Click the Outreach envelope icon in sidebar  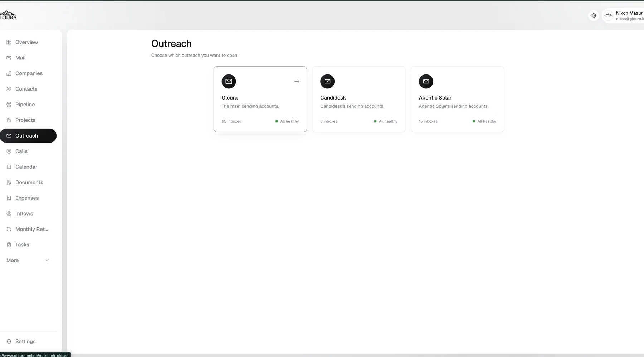pyautogui.click(x=9, y=136)
